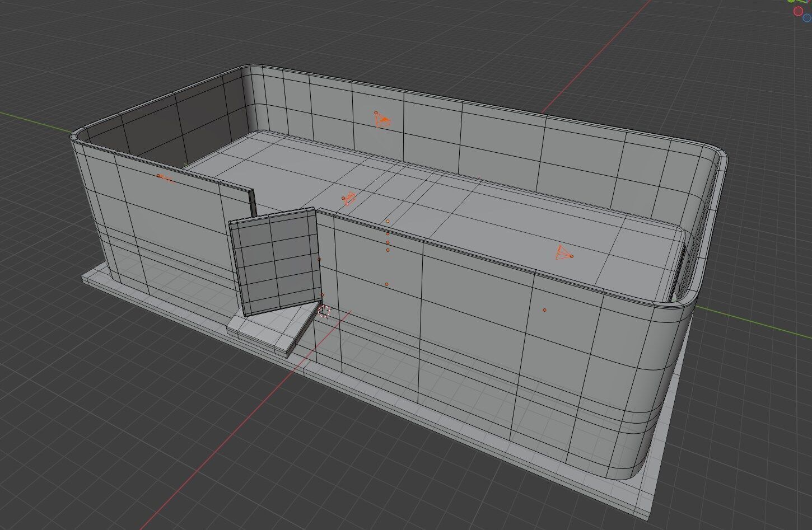Select the open door panel mesh

(274, 261)
